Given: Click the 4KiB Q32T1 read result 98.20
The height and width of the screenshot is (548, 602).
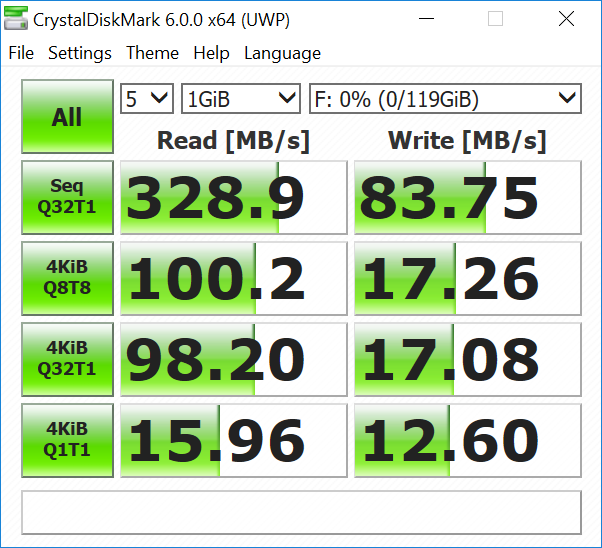Looking at the screenshot, I should [x=234, y=359].
